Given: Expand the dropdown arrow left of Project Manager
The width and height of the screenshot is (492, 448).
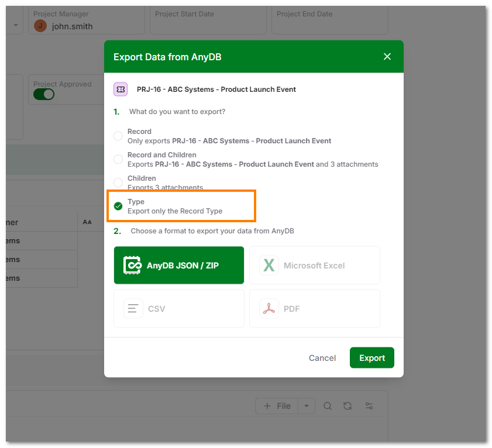Looking at the screenshot, I should (x=16, y=25).
